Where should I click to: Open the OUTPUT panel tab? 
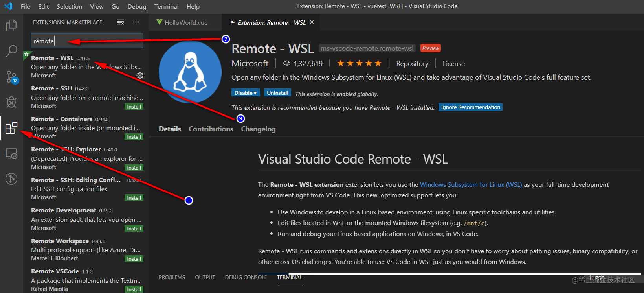point(205,277)
